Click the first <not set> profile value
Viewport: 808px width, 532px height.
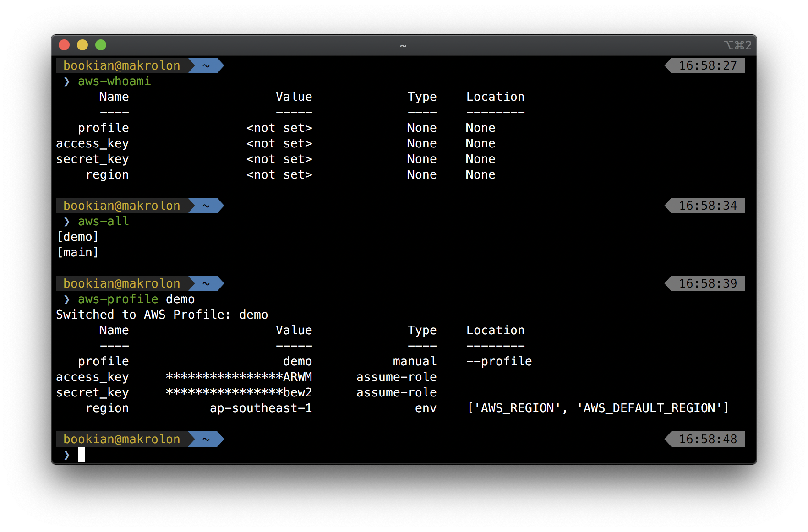[279, 128]
